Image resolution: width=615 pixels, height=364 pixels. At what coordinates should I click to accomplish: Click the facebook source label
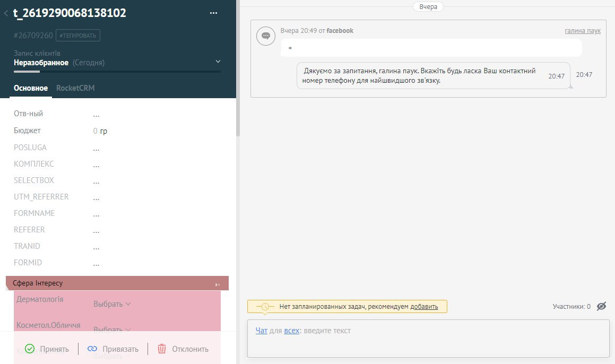(x=340, y=31)
